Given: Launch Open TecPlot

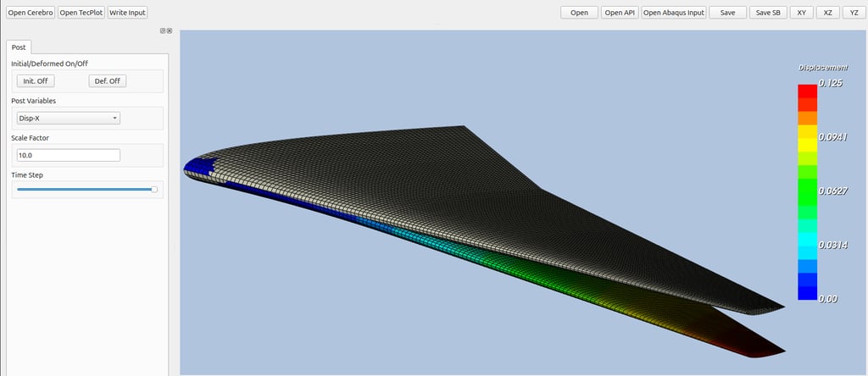Looking at the screenshot, I should click(x=81, y=13).
